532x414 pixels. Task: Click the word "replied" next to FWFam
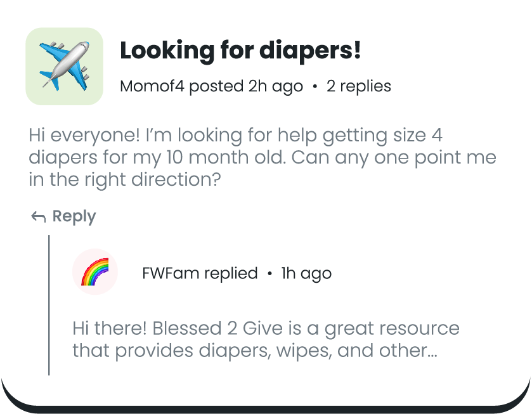[x=231, y=273]
